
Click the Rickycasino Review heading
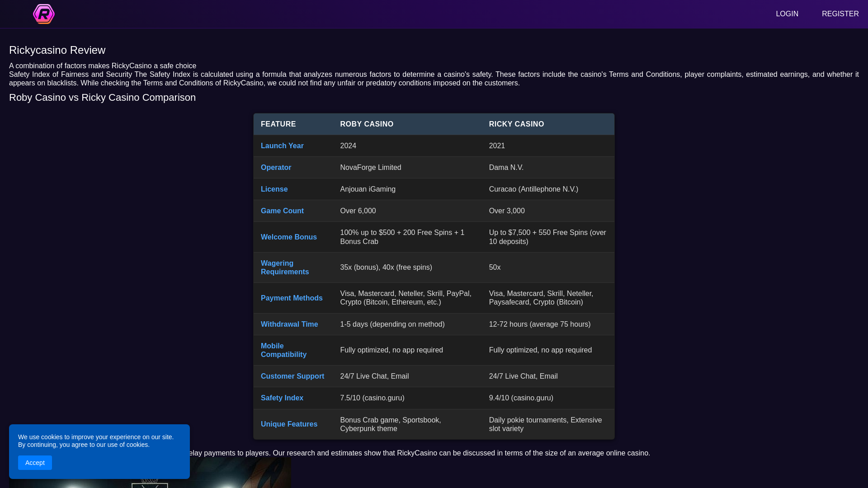pyautogui.click(x=57, y=50)
